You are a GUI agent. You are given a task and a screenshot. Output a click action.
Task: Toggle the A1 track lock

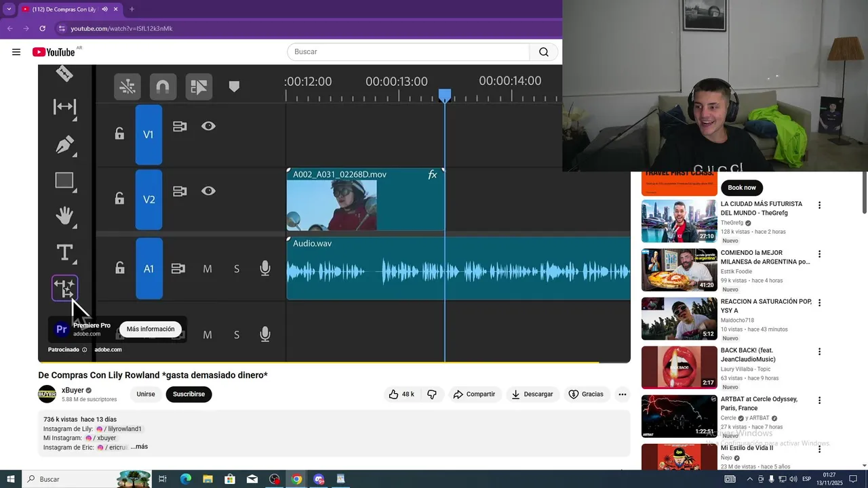coord(119,268)
